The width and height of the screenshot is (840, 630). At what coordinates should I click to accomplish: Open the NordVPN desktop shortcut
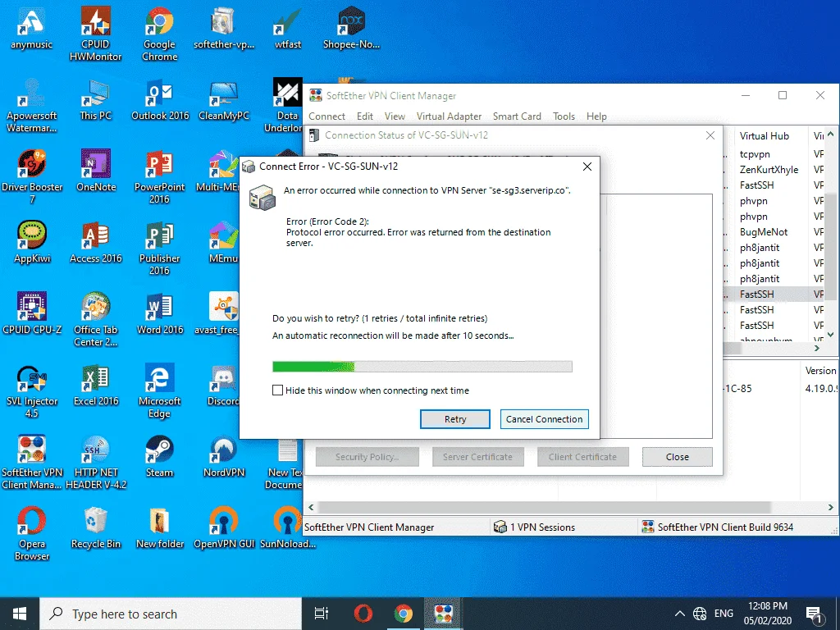click(224, 456)
